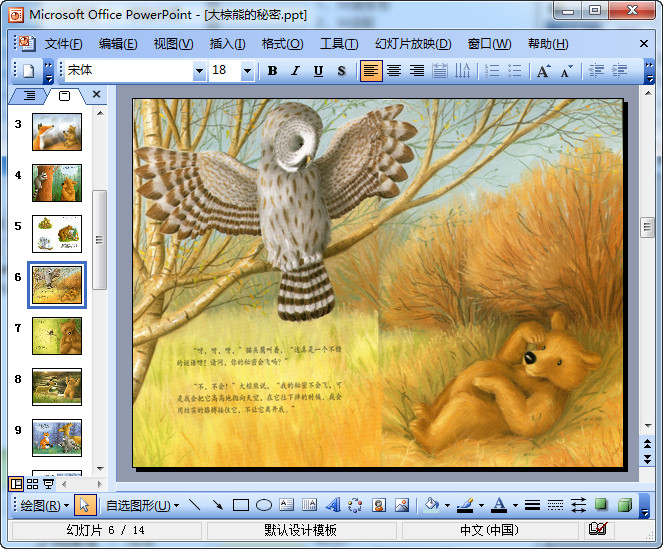Decrease font size icon

point(567,71)
